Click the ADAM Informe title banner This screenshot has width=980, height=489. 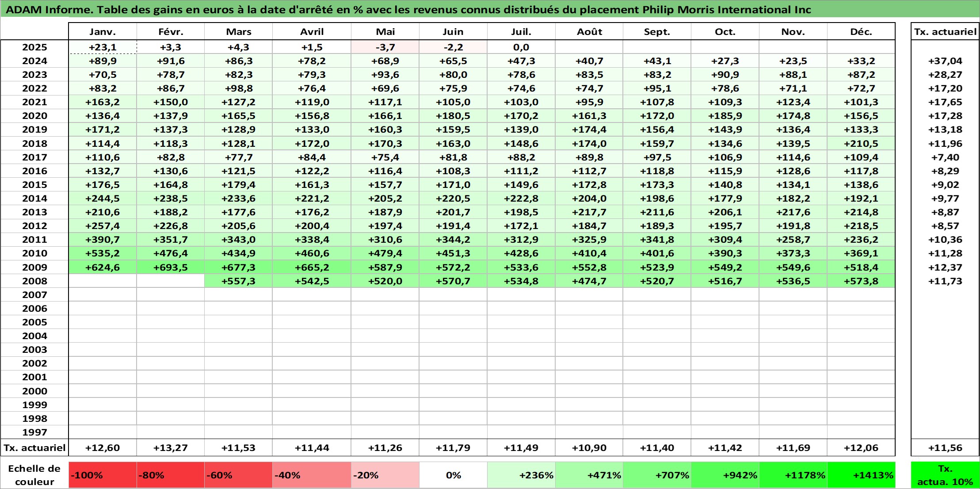coord(490,9)
